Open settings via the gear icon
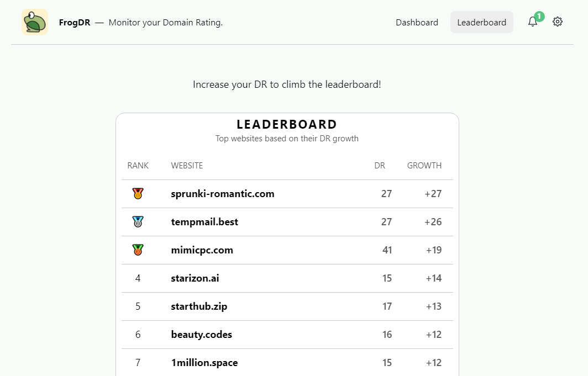Viewport: 588px width, 376px height. tap(558, 22)
